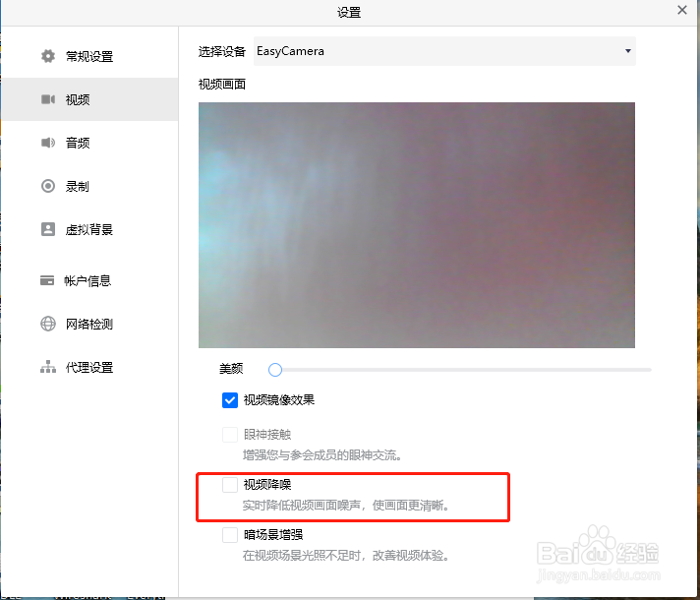700x600 pixels.
Task: Open the 代理设置 page
Action: [x=89, y=367]
